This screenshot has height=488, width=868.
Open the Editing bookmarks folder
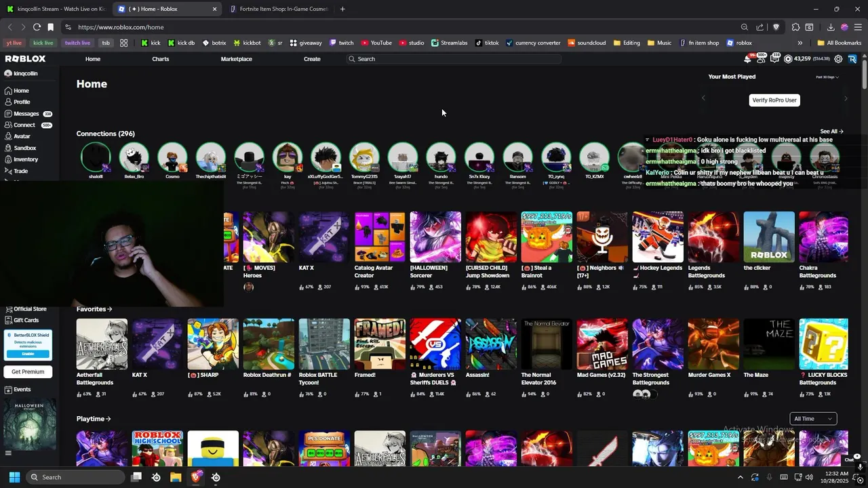pos(627,43)
